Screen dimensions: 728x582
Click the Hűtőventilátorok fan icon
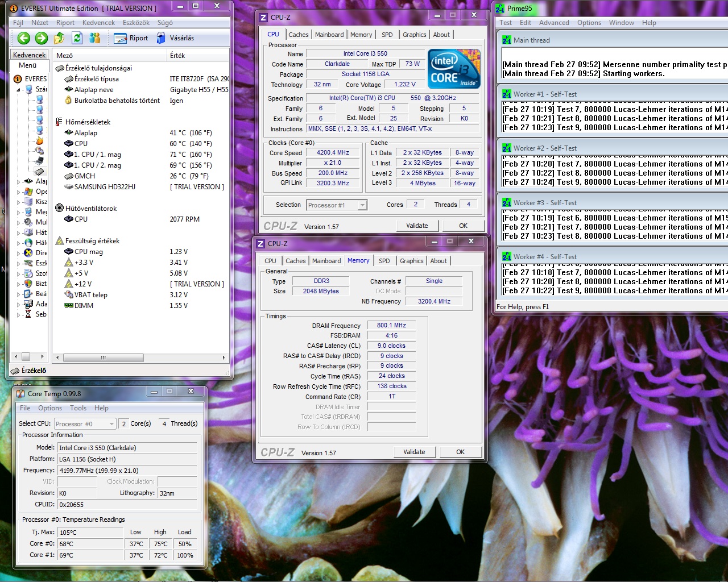(x=59, y=208)
